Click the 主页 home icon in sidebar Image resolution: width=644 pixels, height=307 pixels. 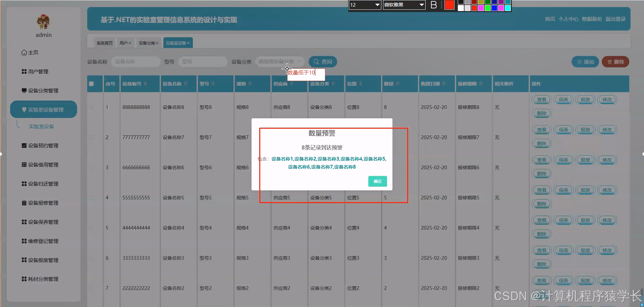point(24,52)
